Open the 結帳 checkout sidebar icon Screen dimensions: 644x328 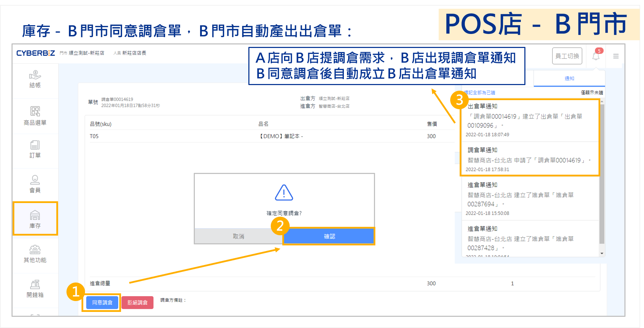pos(35,79)
